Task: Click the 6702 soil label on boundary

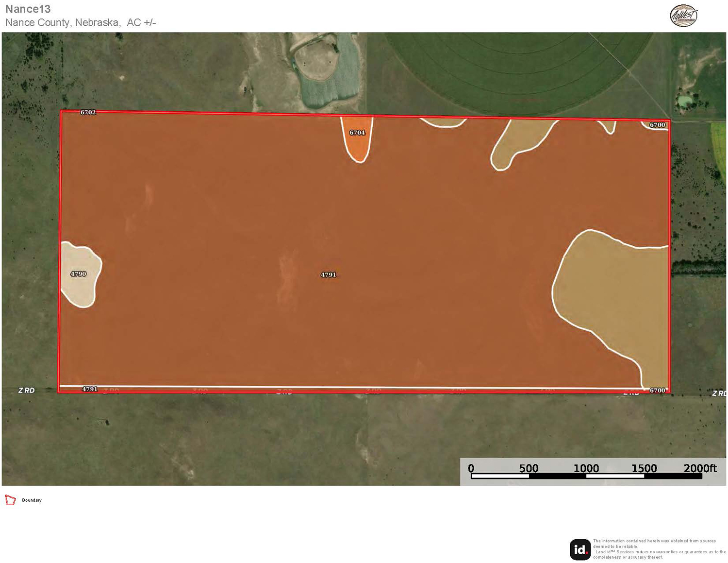Action: (88, 112)
